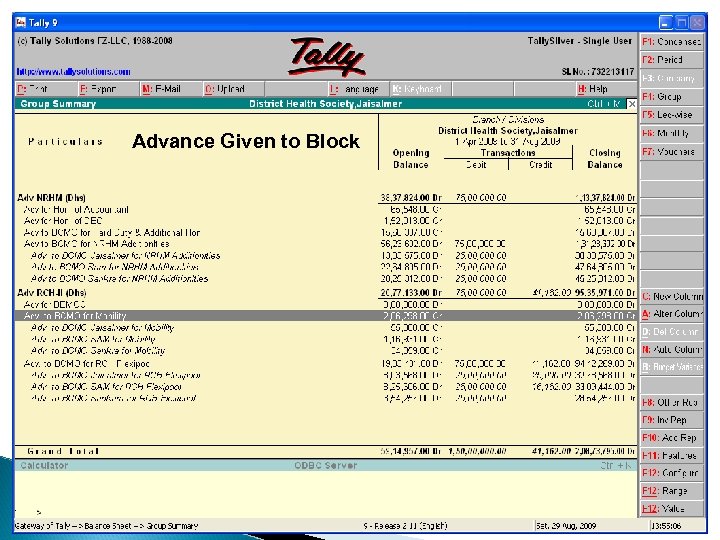Click the Debit column header
Image resolution: width=720 pixels, height=540 pixels.
click(x=476, y=164)
